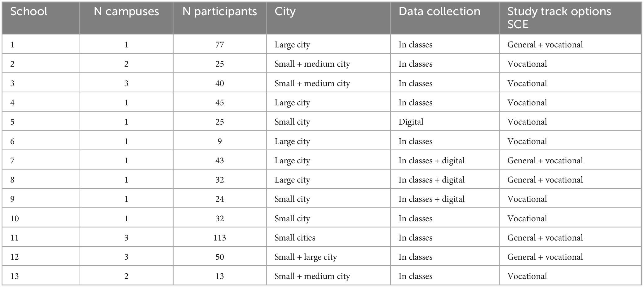Select the N campuses column header
The height and width of the screenshot is (287, 644).
(x=126, y=18)
